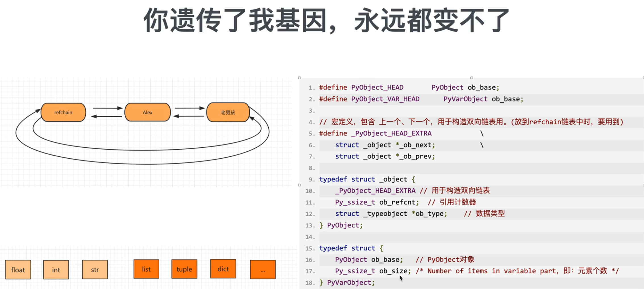Click the 数据类型 comment text
The image size is (644, 289).
coord(490,213)
